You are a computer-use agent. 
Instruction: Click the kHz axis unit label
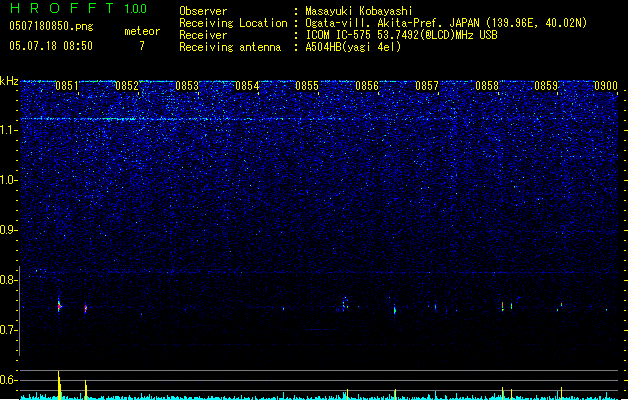coord(9,81)
